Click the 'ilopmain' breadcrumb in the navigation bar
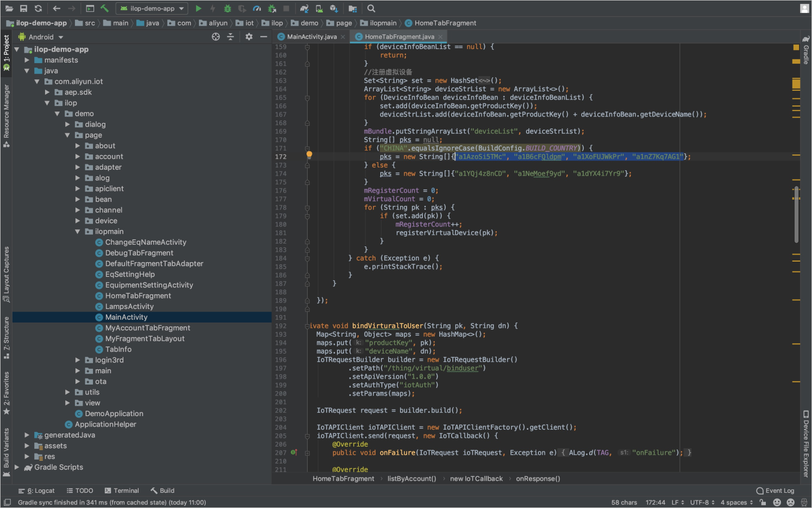Image resolution: width=812 pixels, height=508 pixels. (378, 23)
